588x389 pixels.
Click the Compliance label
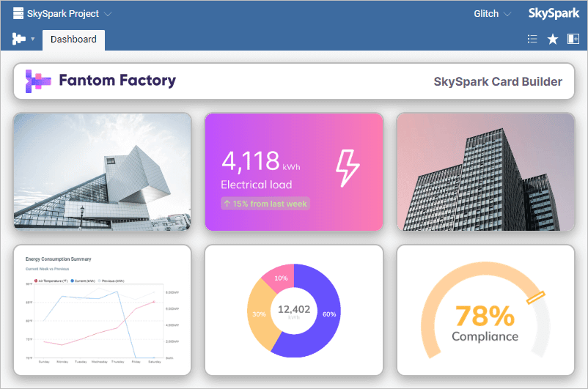485,336
